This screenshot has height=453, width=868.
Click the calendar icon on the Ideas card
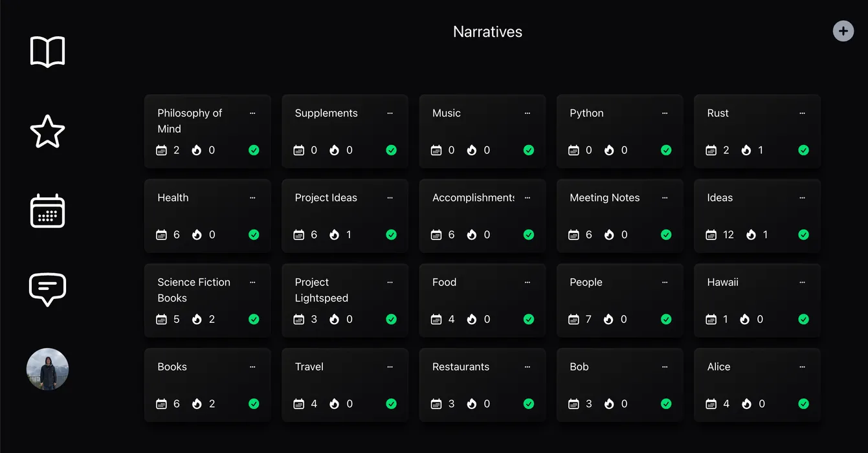(711, 234)
